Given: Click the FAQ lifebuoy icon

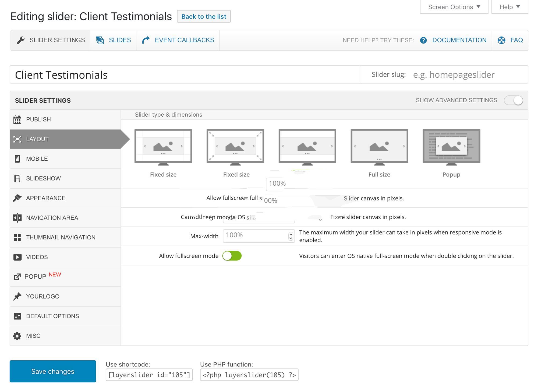Looking at the screenshot, I should tap(501, 40).
